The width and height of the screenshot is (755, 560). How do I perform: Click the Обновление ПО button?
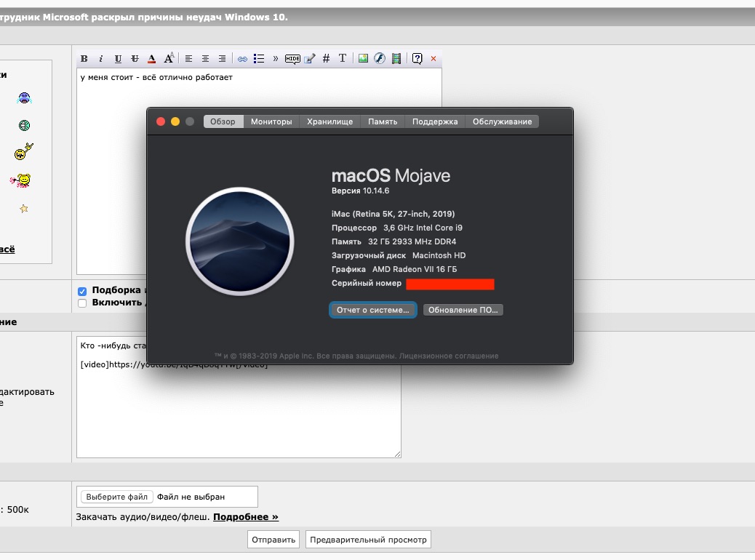[x=463, y=310]
